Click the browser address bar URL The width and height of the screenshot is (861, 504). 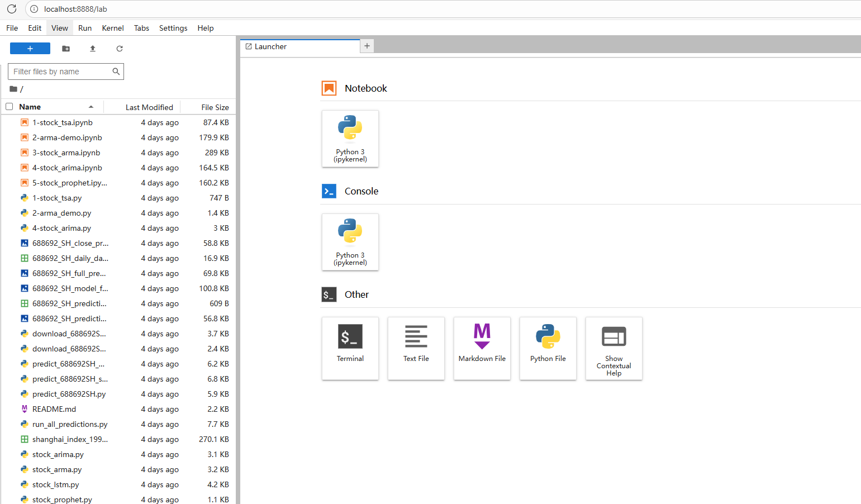pyautogui.click(x=75, y=9)
